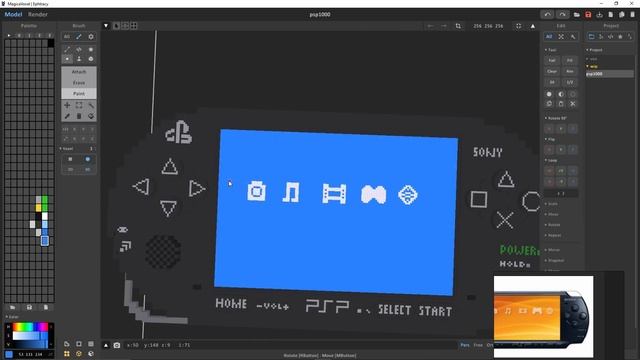
Task: Select the All tab in Edit panel
Action: tap(549, 37)
